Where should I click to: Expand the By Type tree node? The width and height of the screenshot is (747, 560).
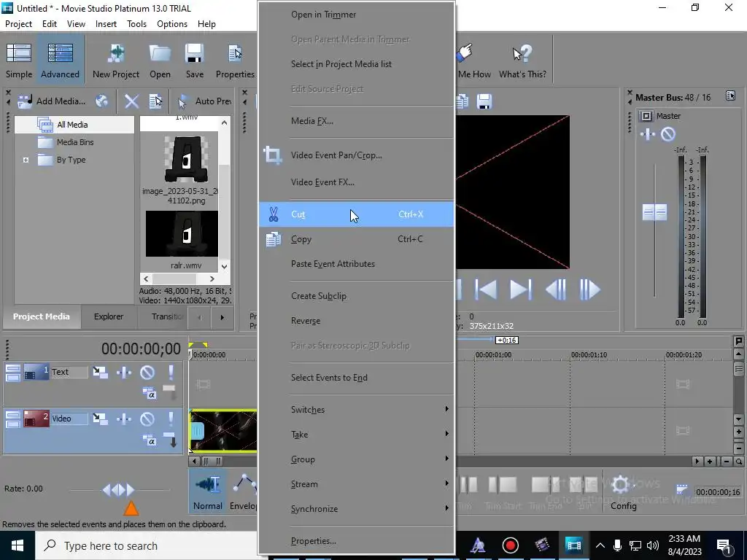pyautogui.click(x=26, y=160)
